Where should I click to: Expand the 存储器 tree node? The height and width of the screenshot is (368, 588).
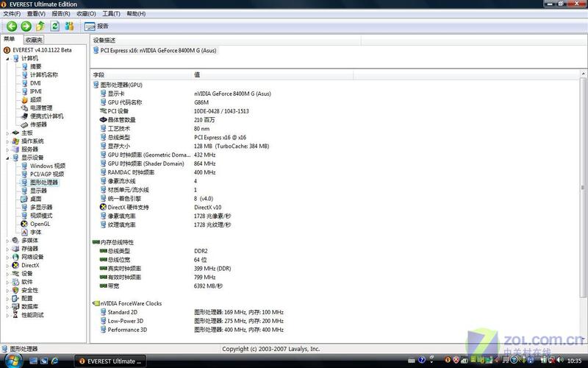tap(7, 249)
